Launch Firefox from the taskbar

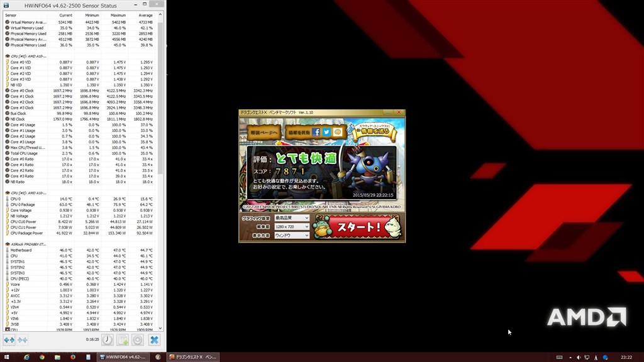click(x=73, y=357)
